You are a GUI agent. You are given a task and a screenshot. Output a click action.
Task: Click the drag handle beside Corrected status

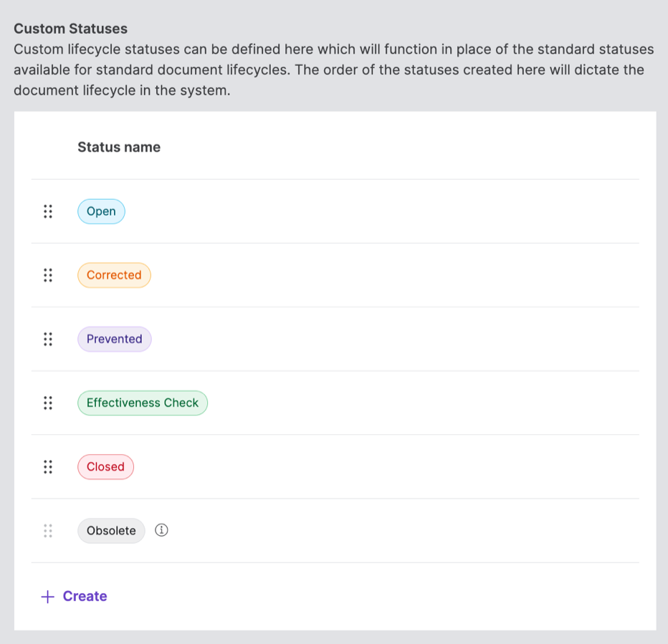point(48,275)
